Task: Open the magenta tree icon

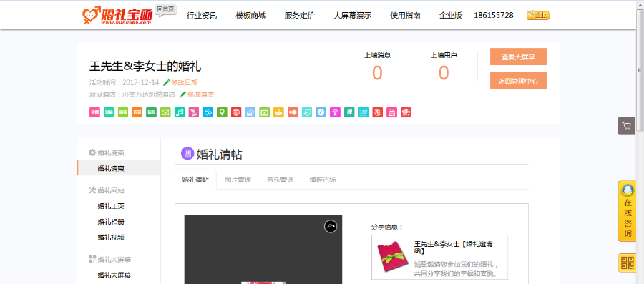Action: click(x=336, y=112)
